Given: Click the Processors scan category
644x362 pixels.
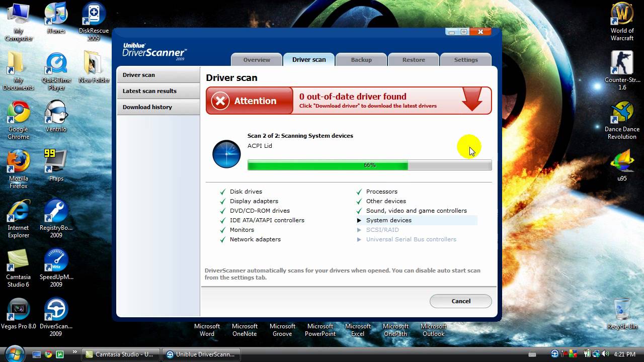Looking at the screenshot, I should click(381, 192).
